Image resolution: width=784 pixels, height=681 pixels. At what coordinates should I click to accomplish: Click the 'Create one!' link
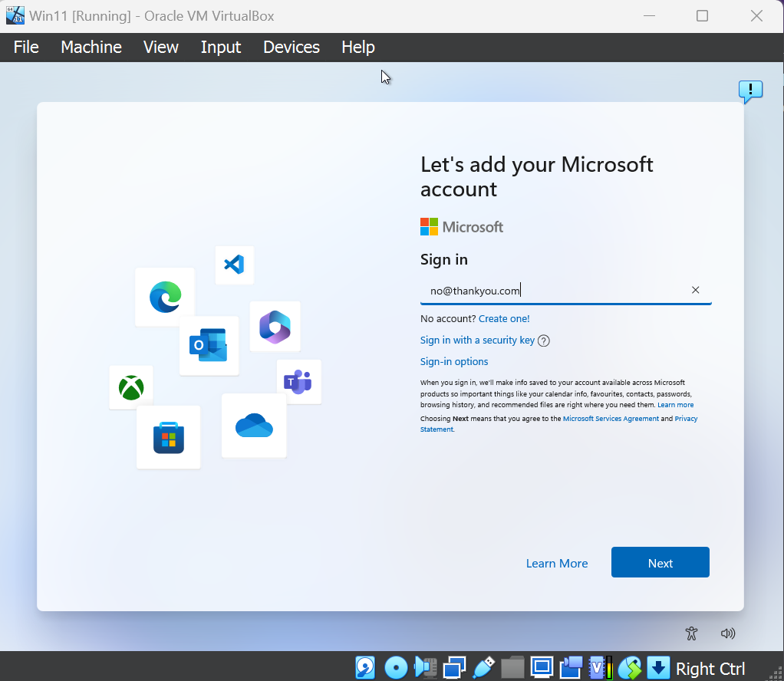click(x=504, y=318)
